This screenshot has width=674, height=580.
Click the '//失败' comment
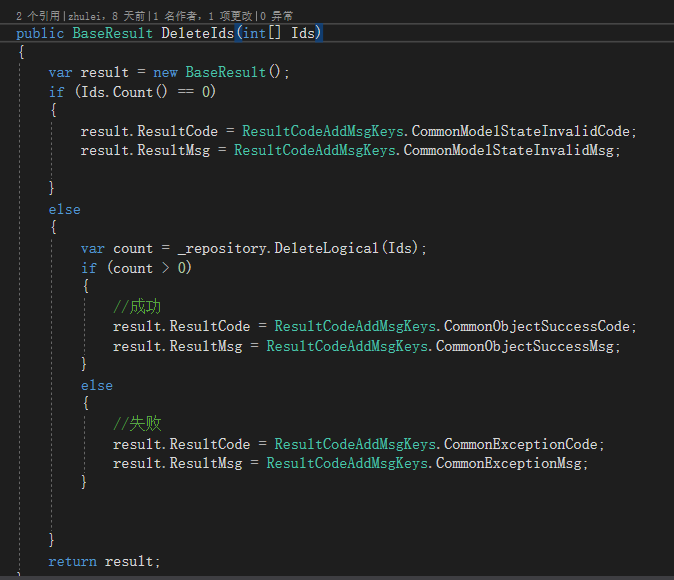(x=137, y=423)
